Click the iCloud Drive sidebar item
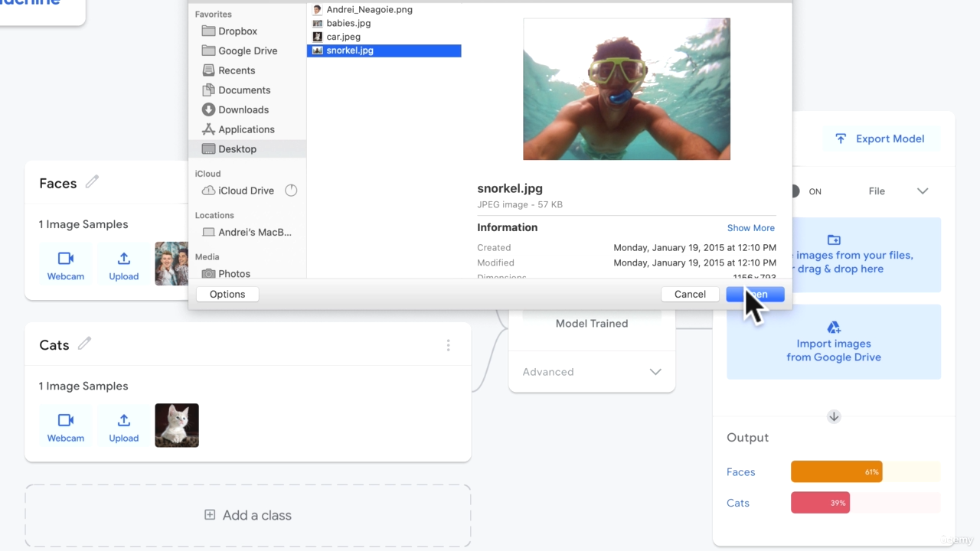 [x=245, y=191]
